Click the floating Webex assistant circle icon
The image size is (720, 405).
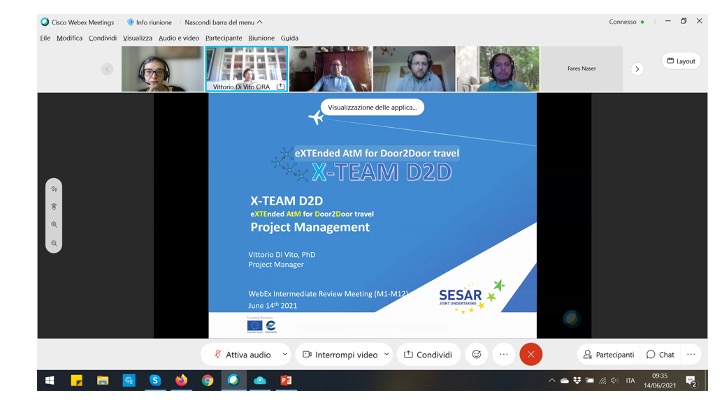pos(572,318)
